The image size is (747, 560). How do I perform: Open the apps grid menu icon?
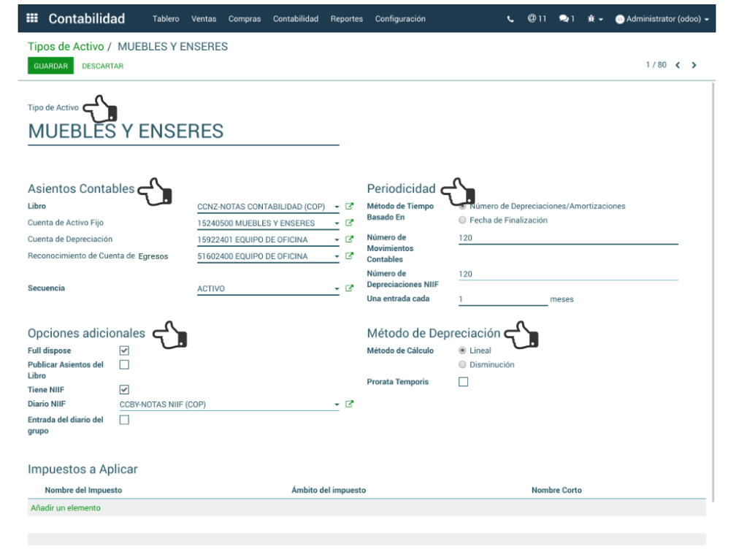32,19
